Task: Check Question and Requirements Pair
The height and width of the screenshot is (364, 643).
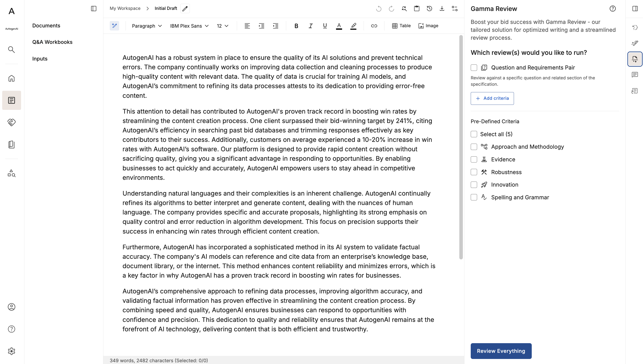Action: [474, 68]
